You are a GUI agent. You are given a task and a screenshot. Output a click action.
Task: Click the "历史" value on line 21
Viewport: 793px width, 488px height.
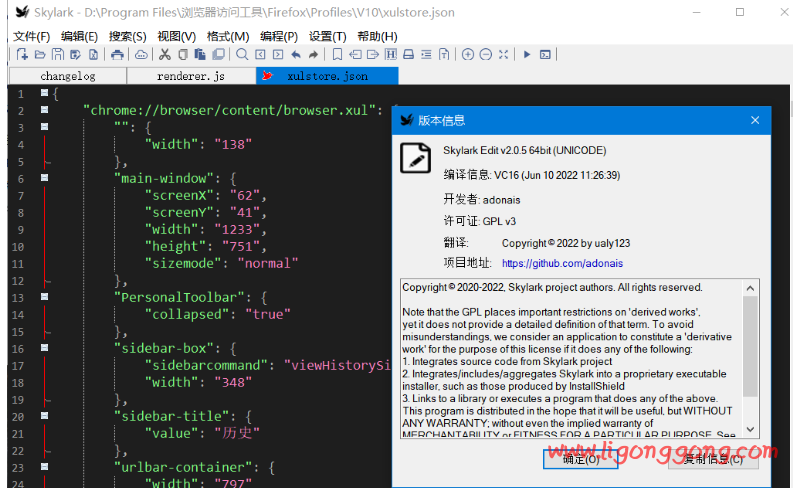tap(237, 433)
